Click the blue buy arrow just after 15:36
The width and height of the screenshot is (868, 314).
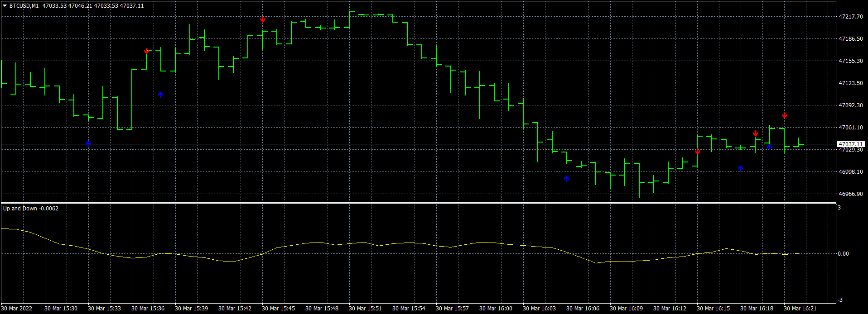[x=161, y=95]
